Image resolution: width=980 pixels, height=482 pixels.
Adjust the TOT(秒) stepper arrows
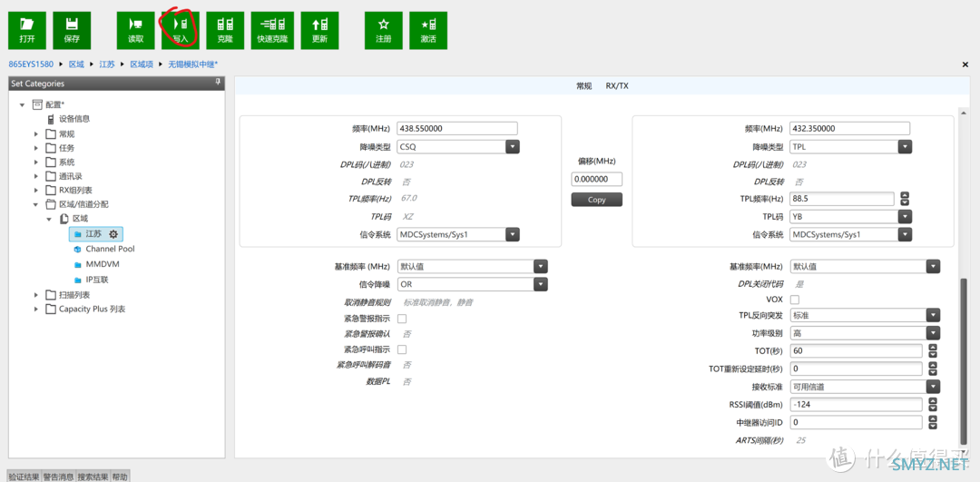(933, 350)
